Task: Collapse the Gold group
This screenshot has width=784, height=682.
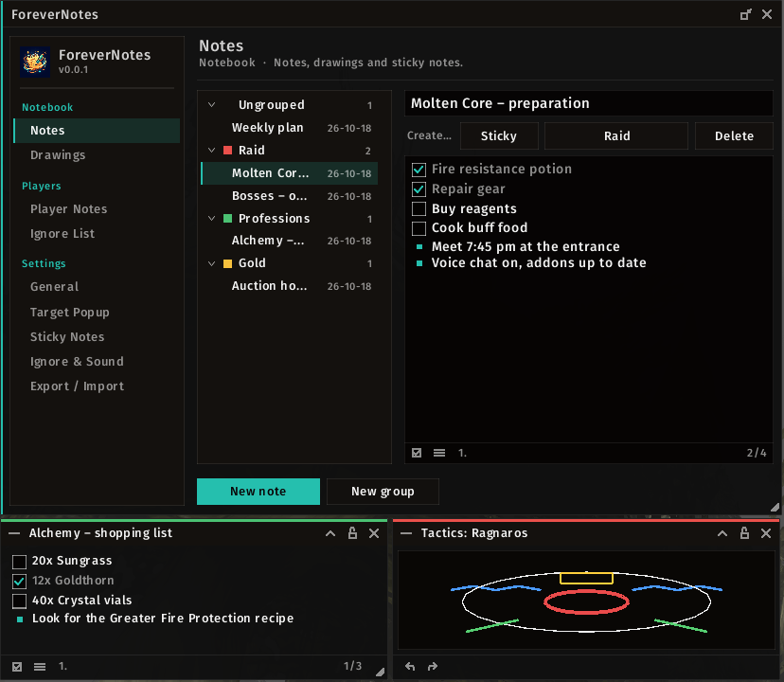Action: [x=211, y=263]
